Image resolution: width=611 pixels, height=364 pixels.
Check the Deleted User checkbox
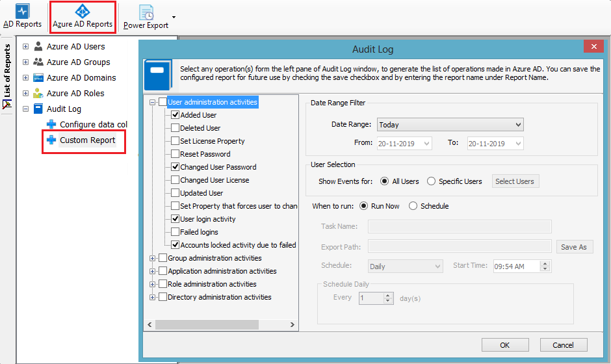point(175,128)
